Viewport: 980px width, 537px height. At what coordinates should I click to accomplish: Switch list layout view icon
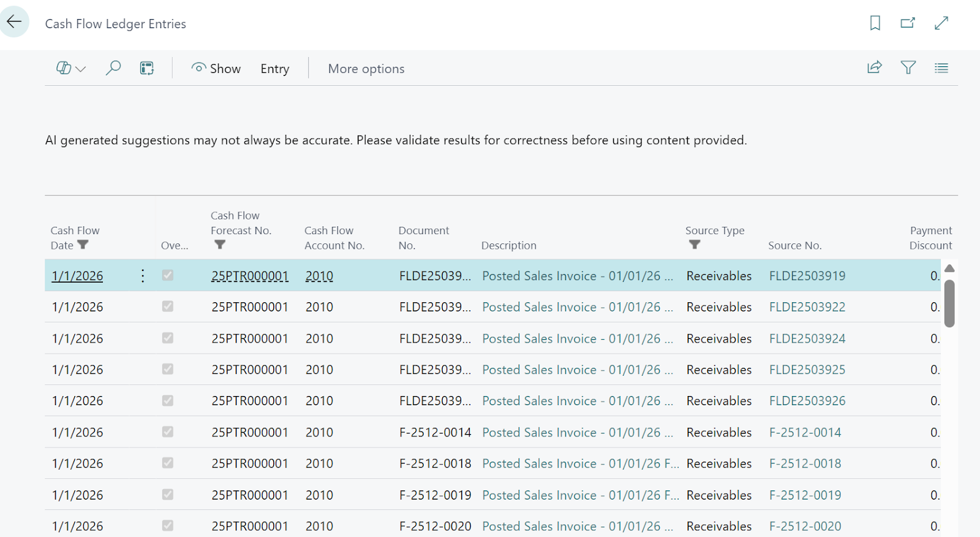941,68
